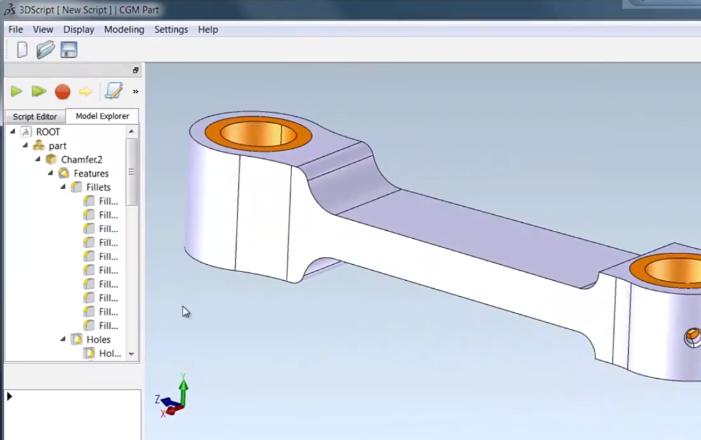Switch to the Script Editor tab
701x440 pixels.
(x=35, y=117)
